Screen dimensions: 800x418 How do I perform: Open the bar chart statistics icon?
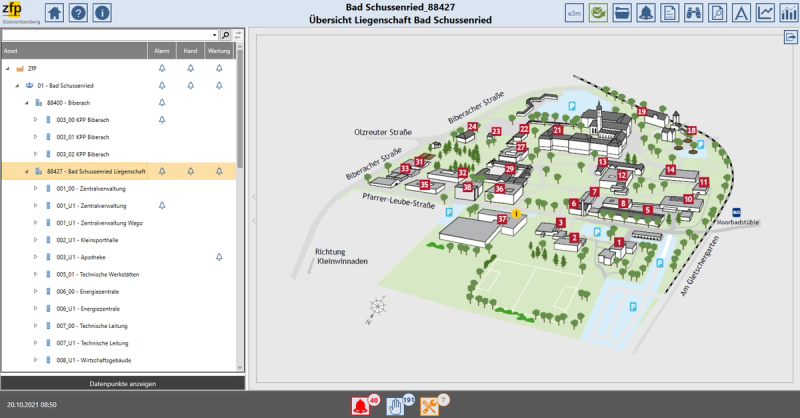pyautogui.click(x=788, y=13)
